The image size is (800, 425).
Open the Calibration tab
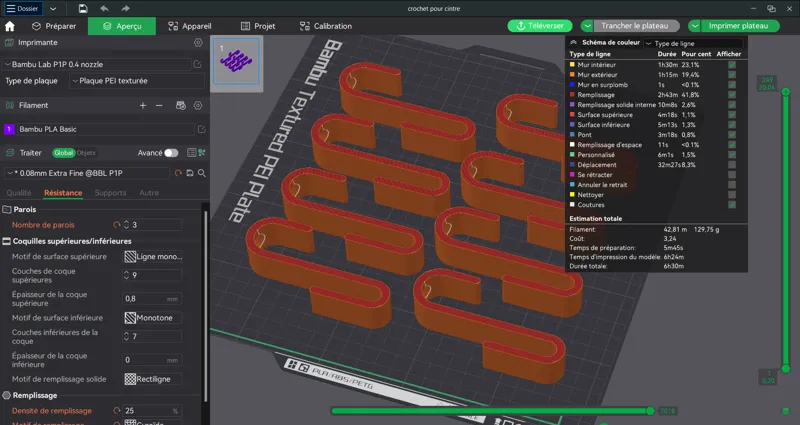(326, 26)
